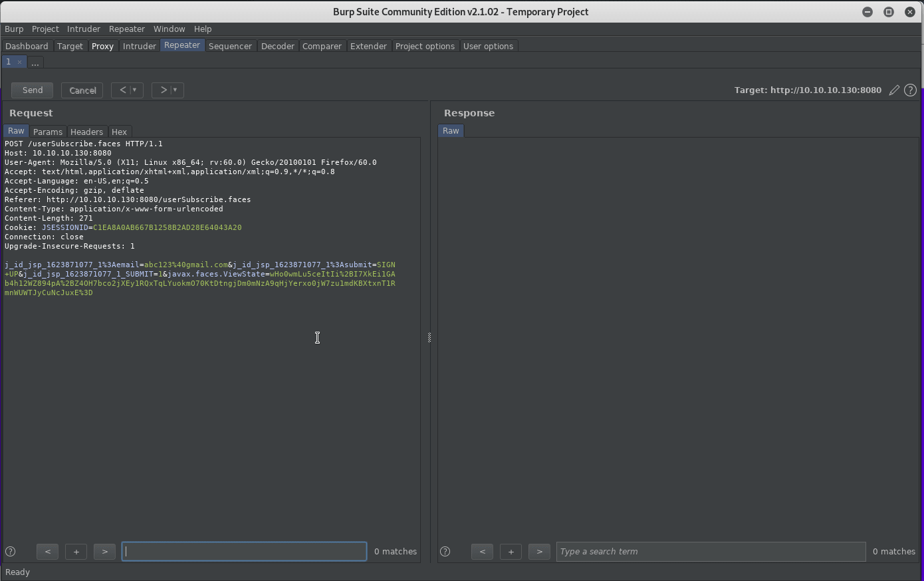924x581 pixels.
Task: Click request search help icon
Action: click(11, 551)
